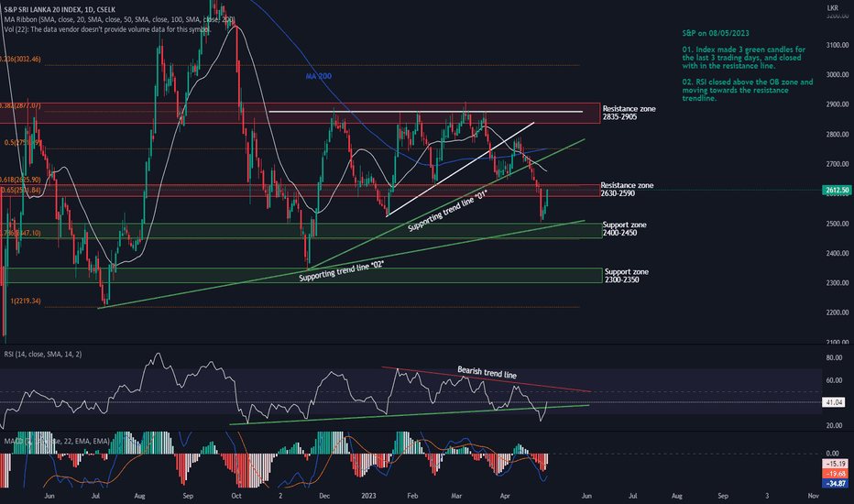Select the S&P on 08/05/2023 note heading

click(716, 33)
